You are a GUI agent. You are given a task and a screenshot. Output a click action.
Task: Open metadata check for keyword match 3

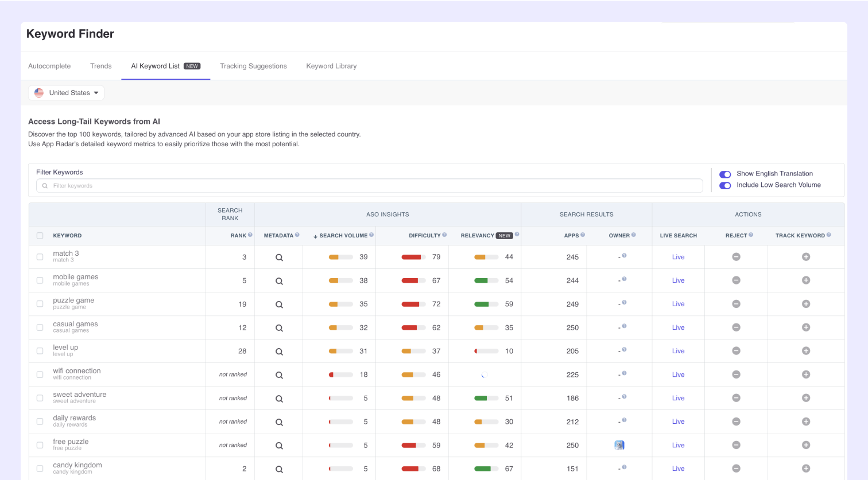pyautogui.click(x=278, y=257)
